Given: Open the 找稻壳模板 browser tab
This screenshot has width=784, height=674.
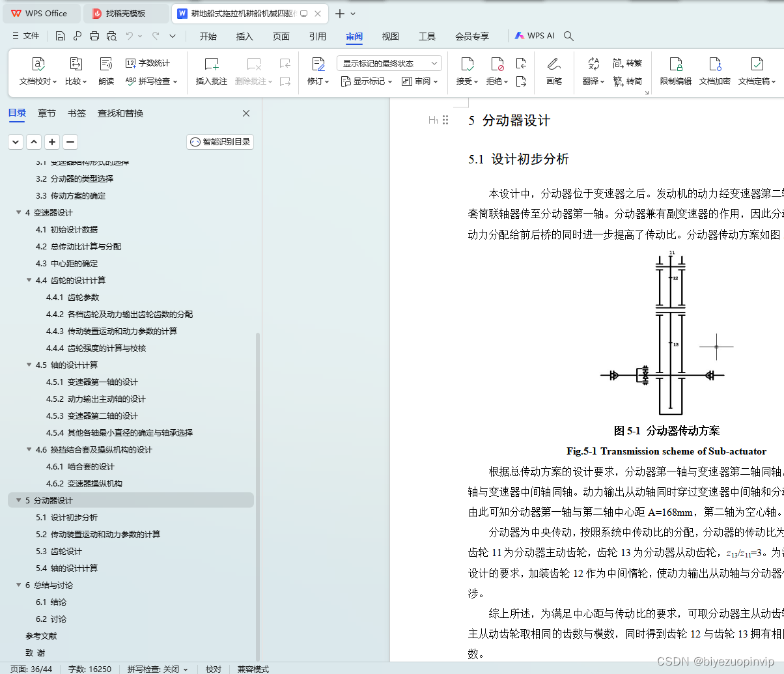Looking at the screenshot, I should tap(127, 13).
